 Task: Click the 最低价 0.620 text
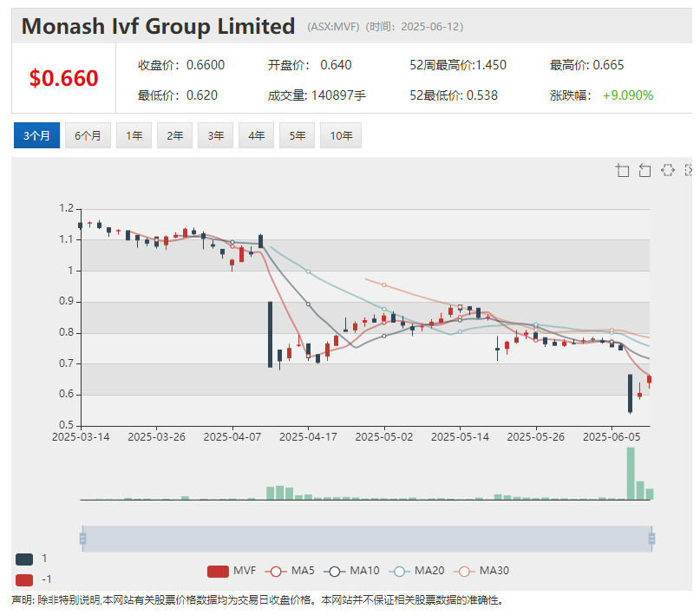(177, 95)
